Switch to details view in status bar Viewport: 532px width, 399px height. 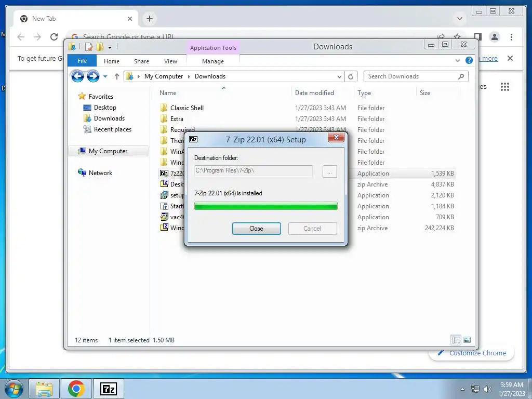456,340
